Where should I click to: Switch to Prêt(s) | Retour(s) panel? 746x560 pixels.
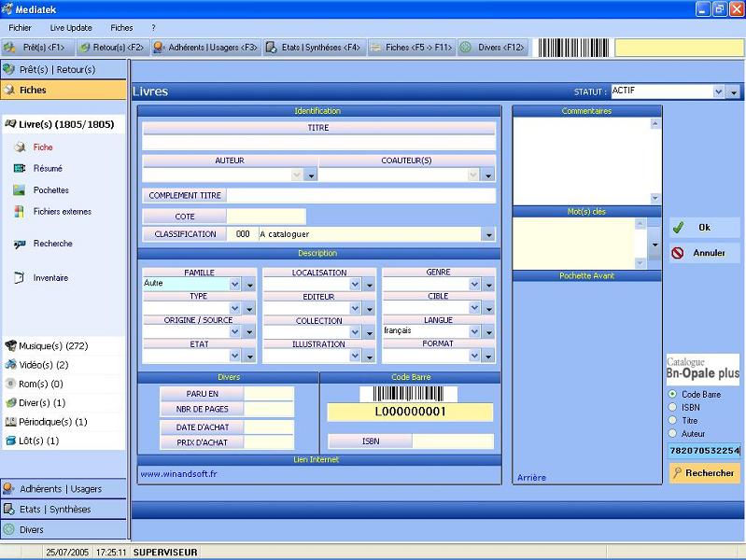(63, 69)
